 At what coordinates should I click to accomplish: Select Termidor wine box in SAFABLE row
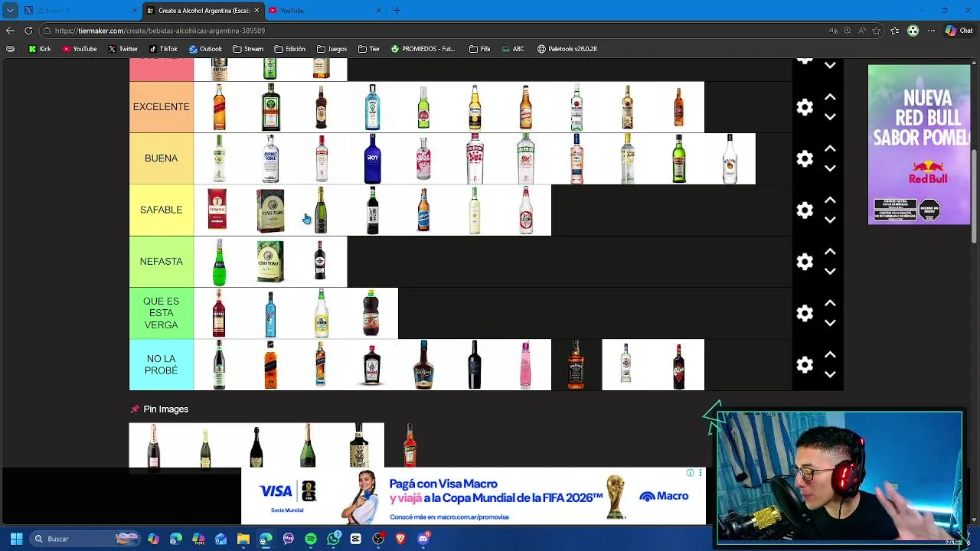218,209
